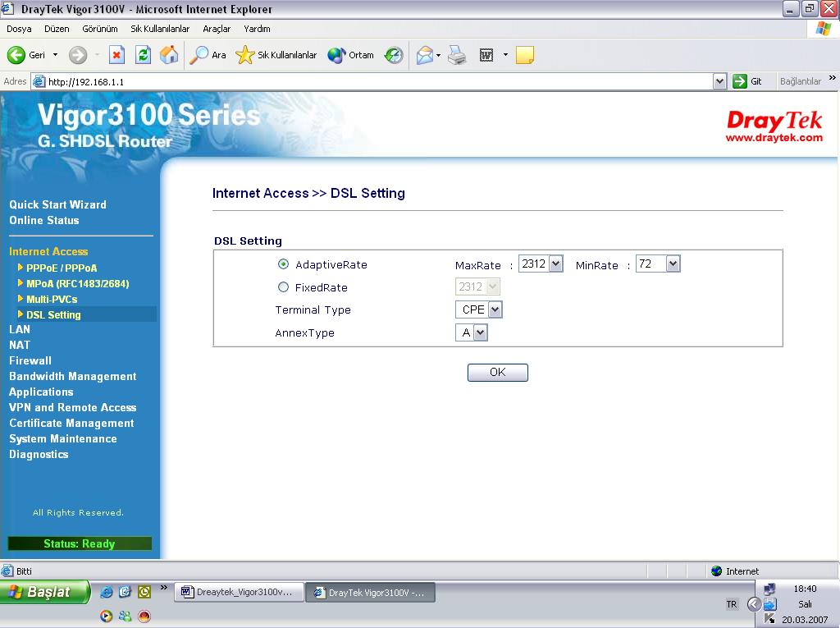Image resolution: width=840 pixels, height=628 pixels.
Task: Click the Print icon in toolbar
Action: coord(457,55)
